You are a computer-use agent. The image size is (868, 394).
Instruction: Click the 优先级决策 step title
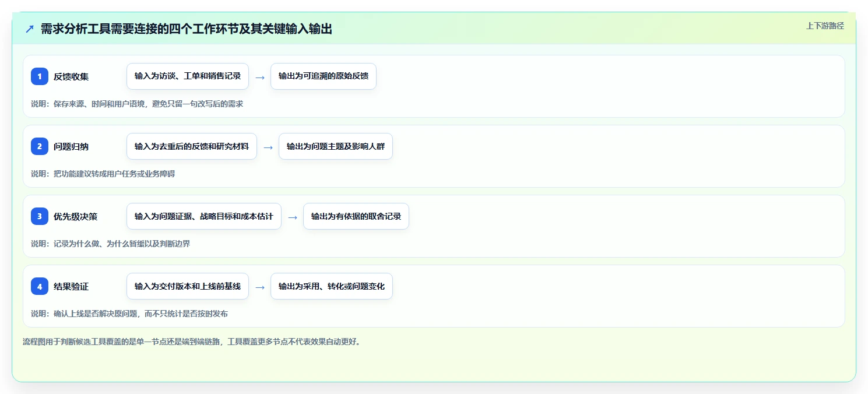click(x=76, y=216)
